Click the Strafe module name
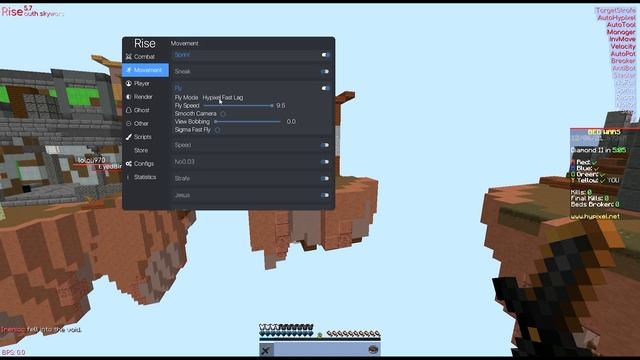640x360 pixels. [182, 178]
